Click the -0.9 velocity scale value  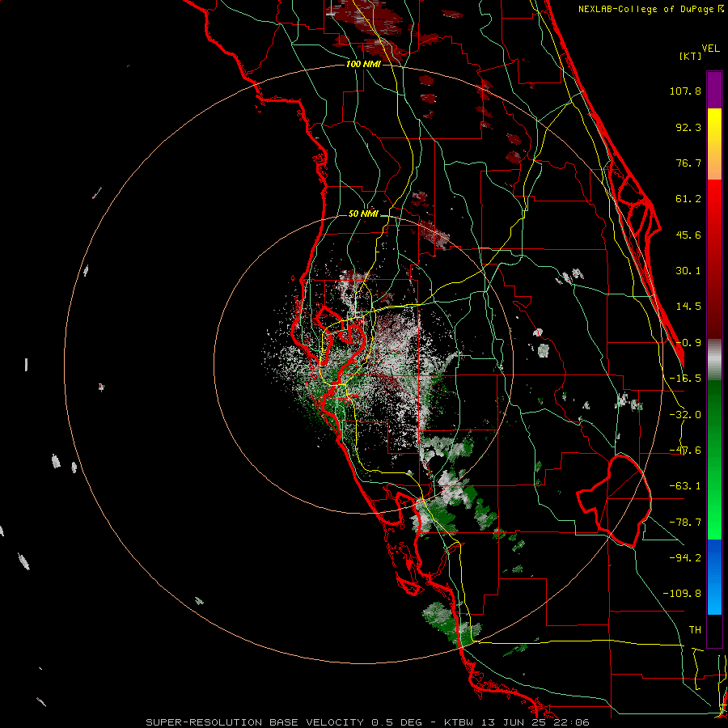pos(688,343)
